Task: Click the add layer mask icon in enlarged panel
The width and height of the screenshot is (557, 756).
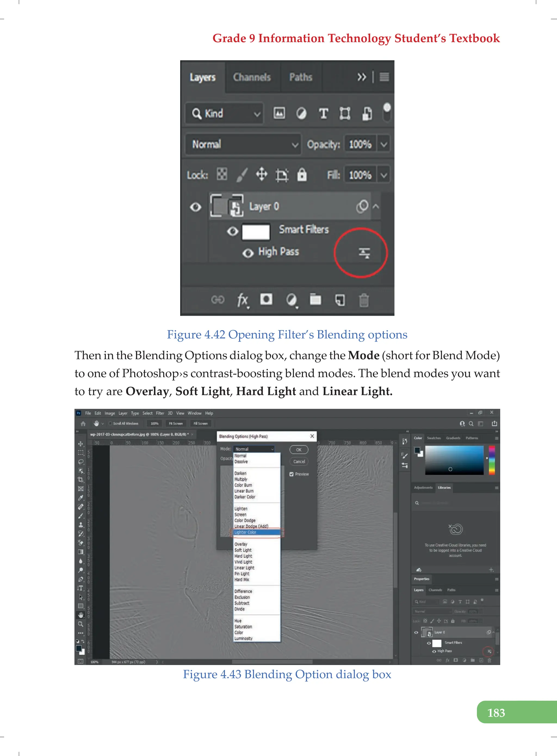Action: pos(266,299)
